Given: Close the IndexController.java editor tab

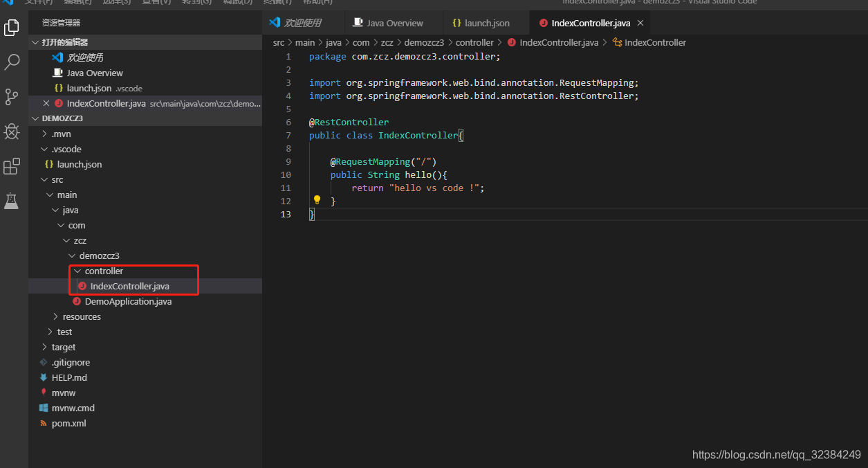Looking at the screenshot, I should click(640, 23).
